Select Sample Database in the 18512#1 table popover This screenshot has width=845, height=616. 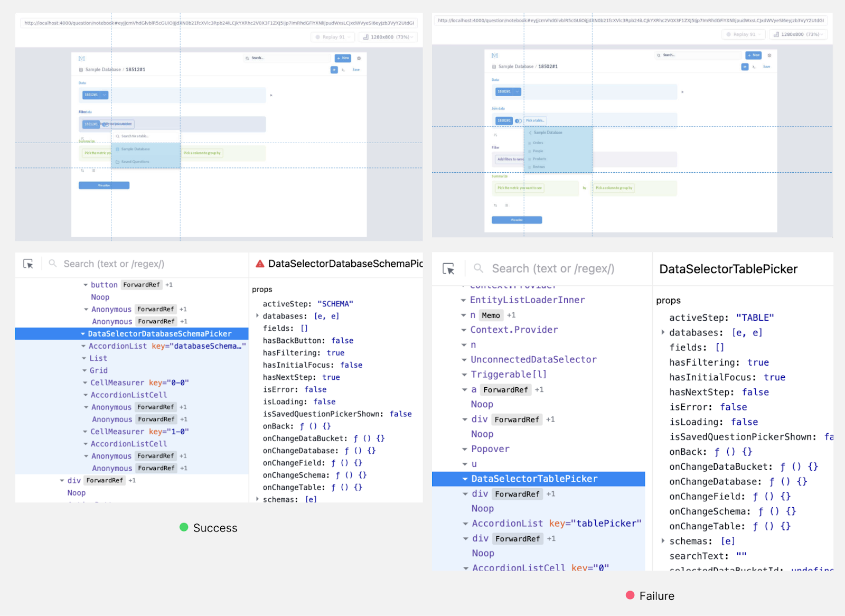pyautogui.click(x=146, y=150)
